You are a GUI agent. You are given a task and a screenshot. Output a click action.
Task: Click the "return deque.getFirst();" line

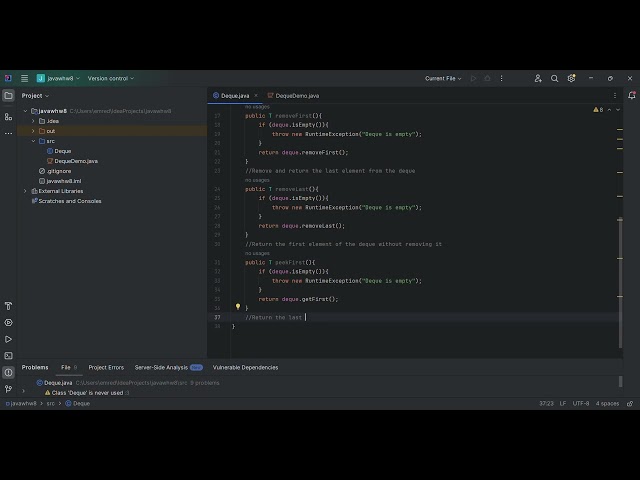(x=298, y=299)
